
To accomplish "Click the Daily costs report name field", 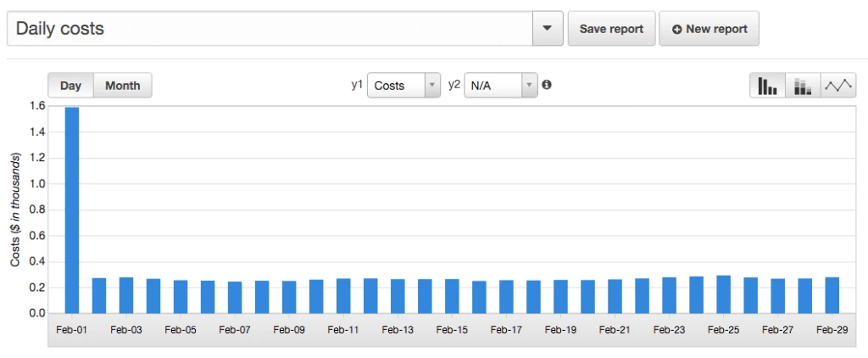I will click(x=270, y=28).
